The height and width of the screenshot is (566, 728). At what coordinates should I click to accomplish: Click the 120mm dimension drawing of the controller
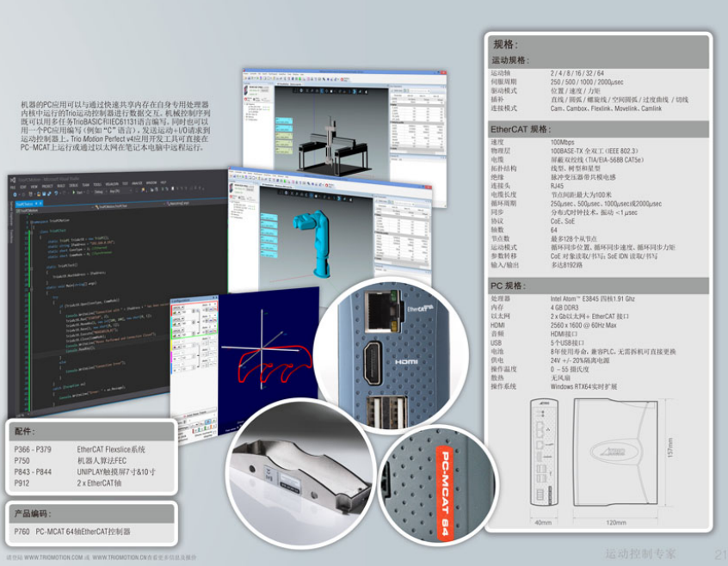point(615,452)
